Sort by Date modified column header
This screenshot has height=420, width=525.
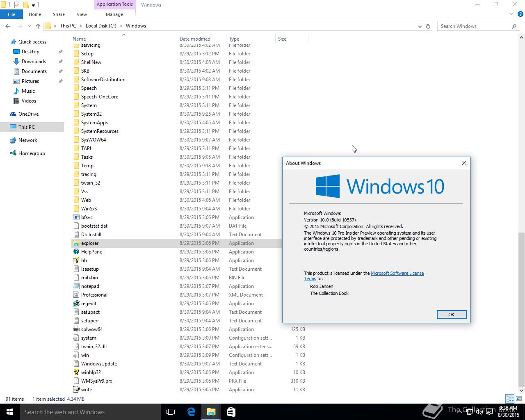202,39
